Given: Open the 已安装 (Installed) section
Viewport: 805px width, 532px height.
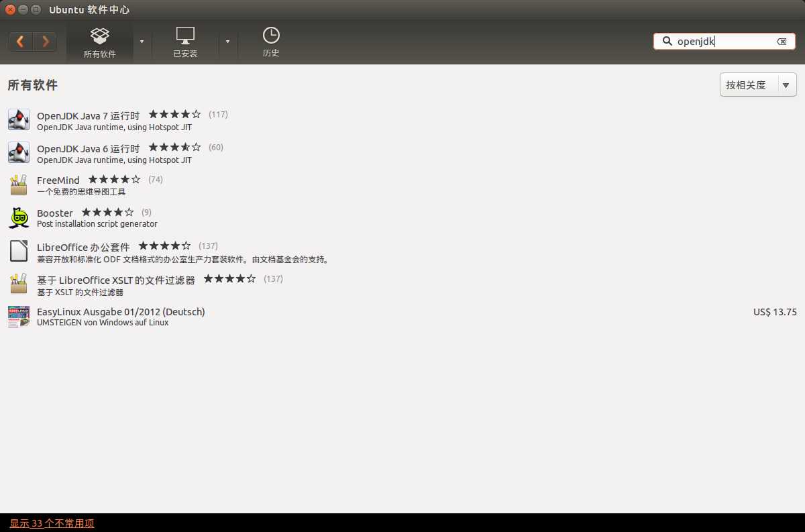Looking at the screenshot, I should tap(185, 42).
